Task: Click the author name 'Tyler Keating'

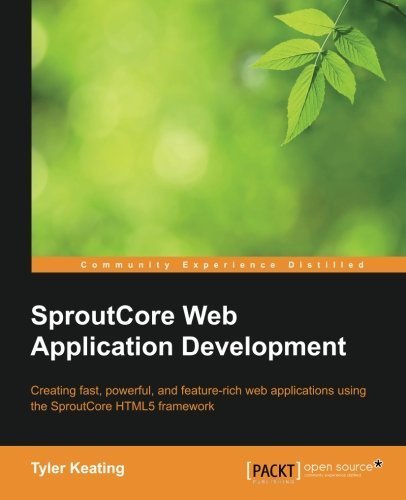Action: click(x=78, y=468)
